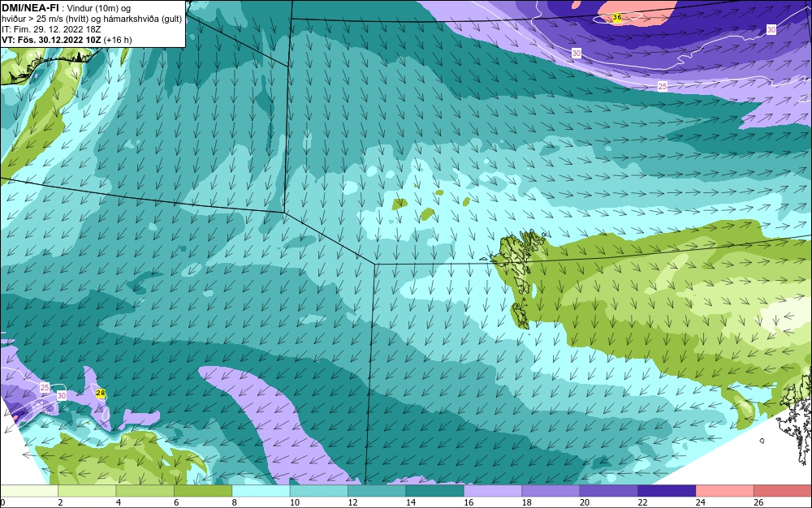
Task: Click the deep indigo 22–24 m/s legend swatch
Action: pyautogui.click(x=667, y=491)
